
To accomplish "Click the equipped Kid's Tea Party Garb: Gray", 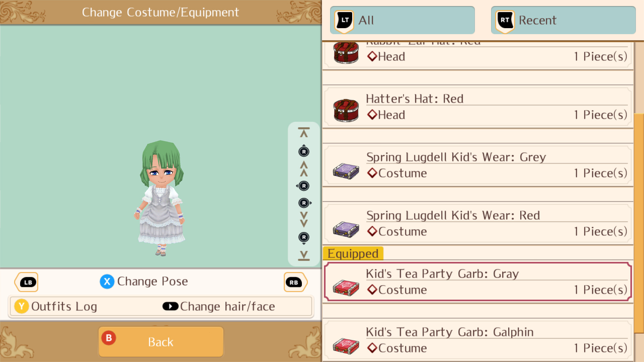I will [478, 282].
